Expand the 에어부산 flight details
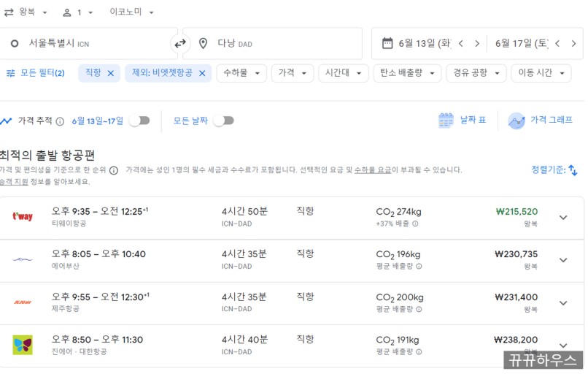Screen dimensions: 588x374 (x=563, y=260)
